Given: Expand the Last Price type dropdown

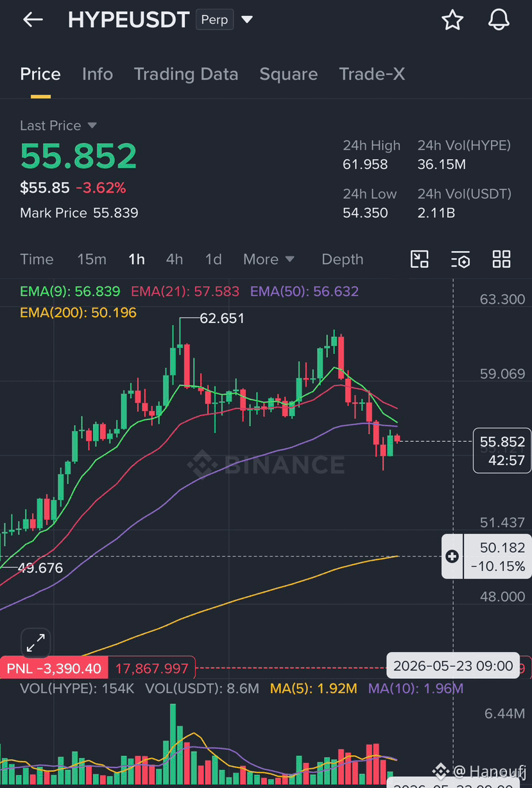Looking at the screenshot, I should 92,125.
